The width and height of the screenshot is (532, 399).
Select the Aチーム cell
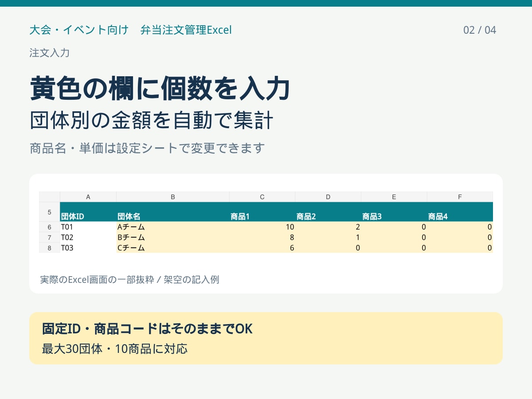[x=173, y=227]
